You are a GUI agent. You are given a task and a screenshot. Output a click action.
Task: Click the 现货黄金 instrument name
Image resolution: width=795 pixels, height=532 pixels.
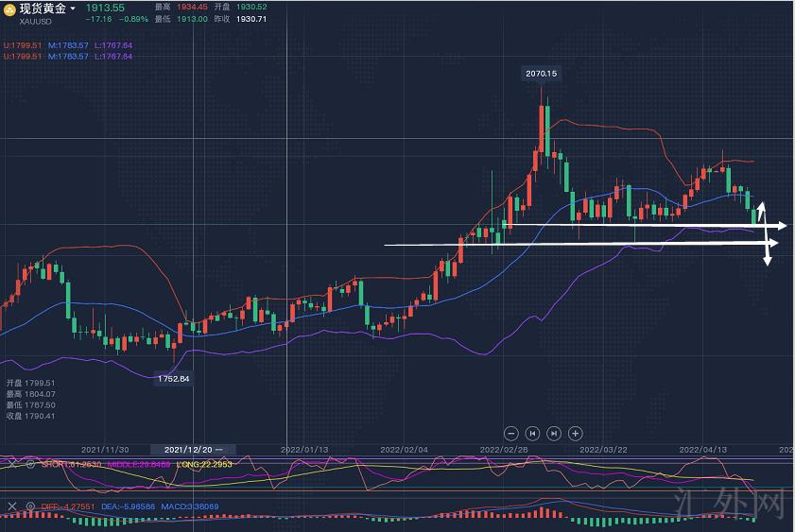click(x=43, y=9)
